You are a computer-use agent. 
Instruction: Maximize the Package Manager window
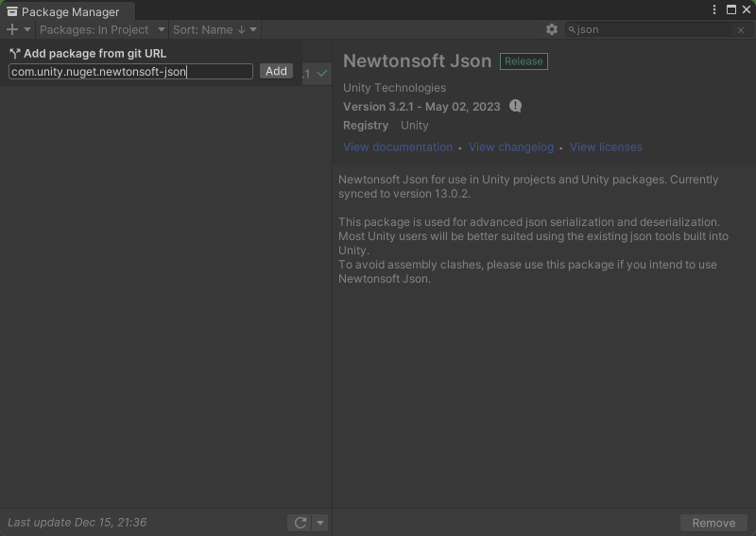[x=730, y=9]
